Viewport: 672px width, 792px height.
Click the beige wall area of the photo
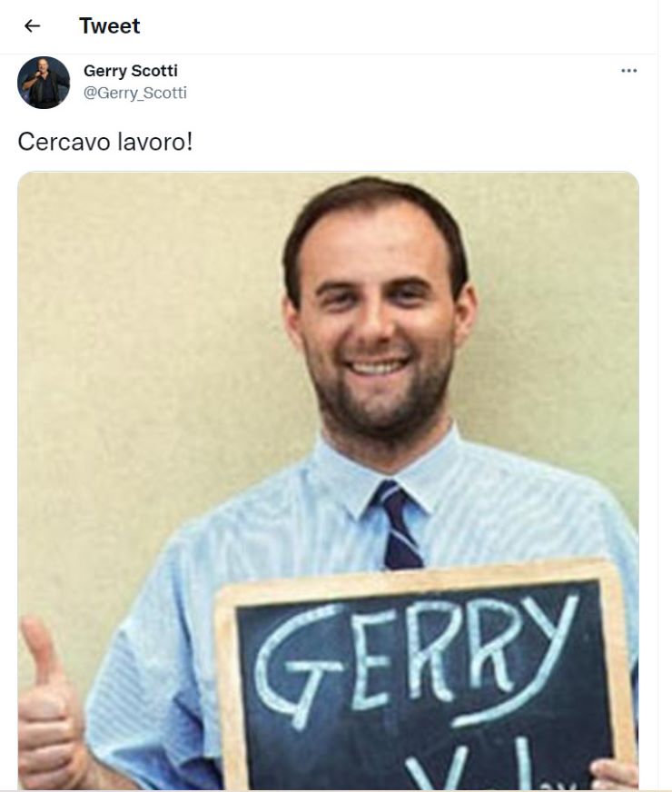(x=152, y=353)
